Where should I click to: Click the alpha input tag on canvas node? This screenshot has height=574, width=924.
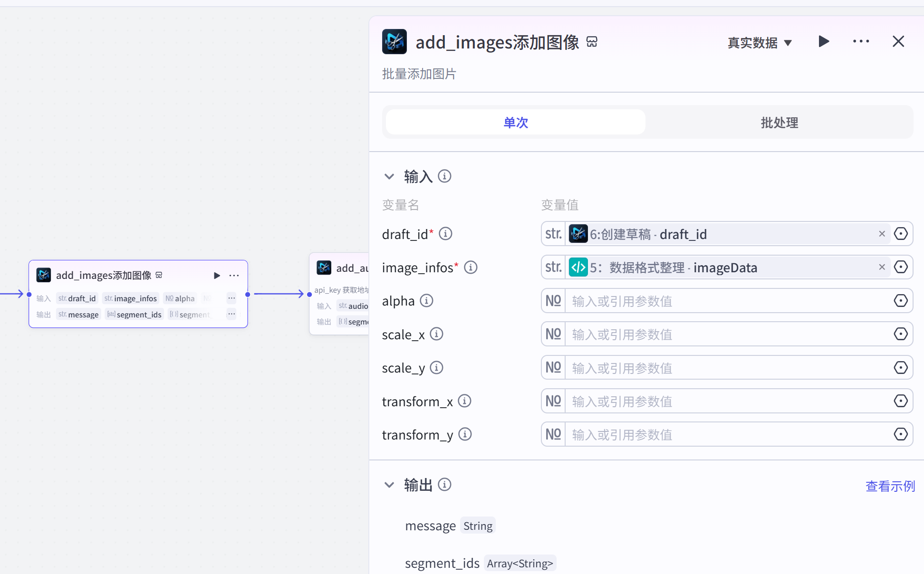[x=180, y=298]
